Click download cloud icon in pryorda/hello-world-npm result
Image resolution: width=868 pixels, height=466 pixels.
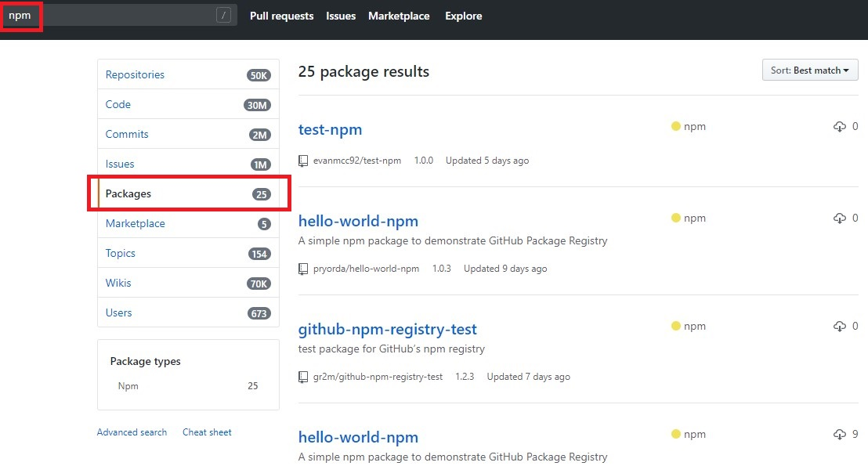(x=839, y=219)
